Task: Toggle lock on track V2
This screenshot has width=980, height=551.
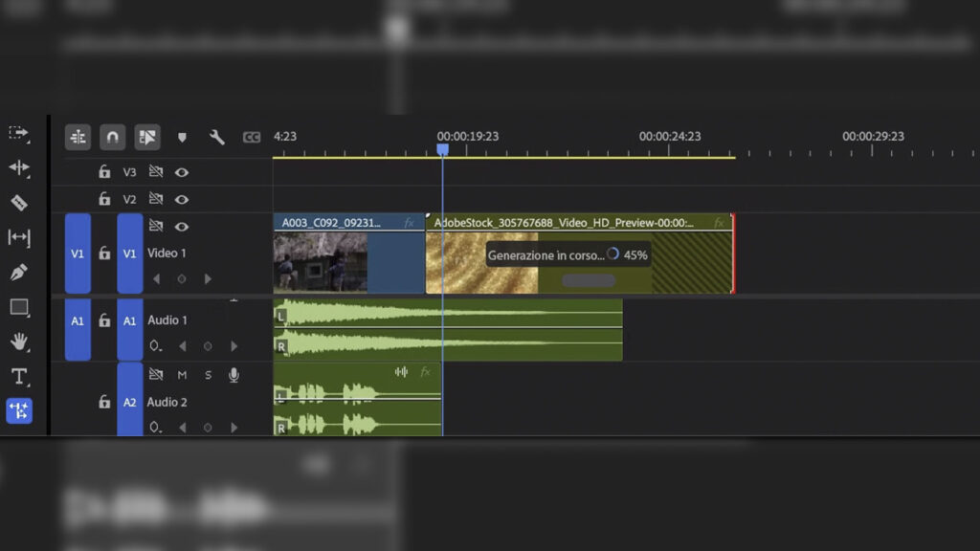Action: 104,199
